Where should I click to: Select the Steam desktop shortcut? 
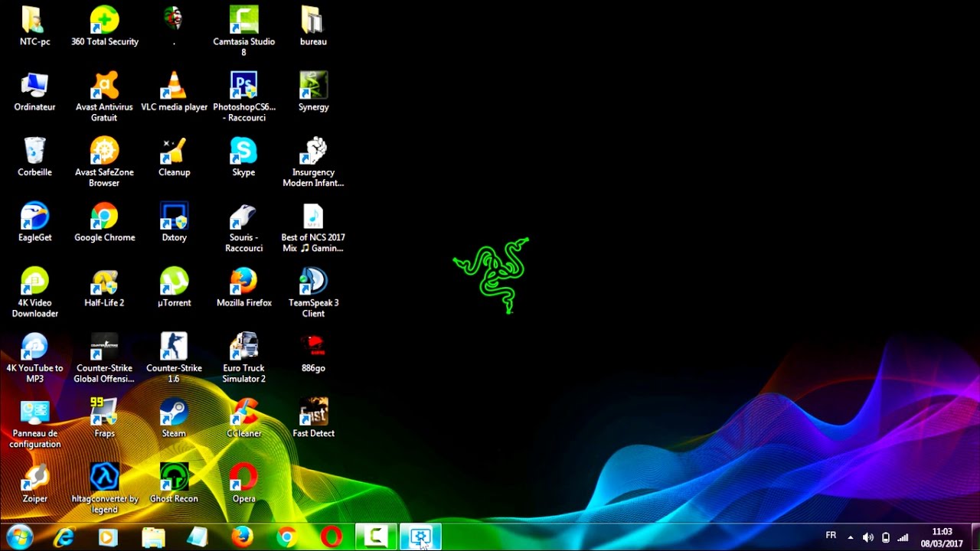coord(174,418)
